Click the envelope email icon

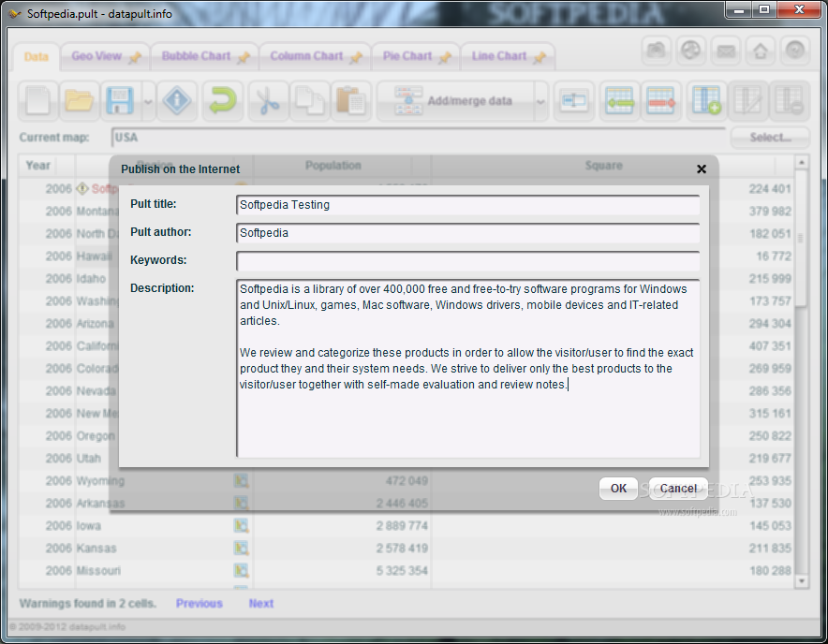(x=726, y=51)
